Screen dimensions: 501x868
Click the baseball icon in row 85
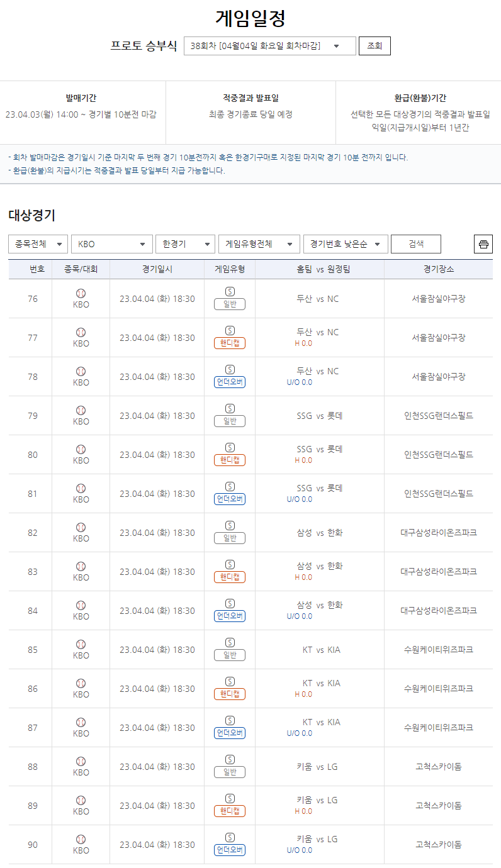[81, 644]
